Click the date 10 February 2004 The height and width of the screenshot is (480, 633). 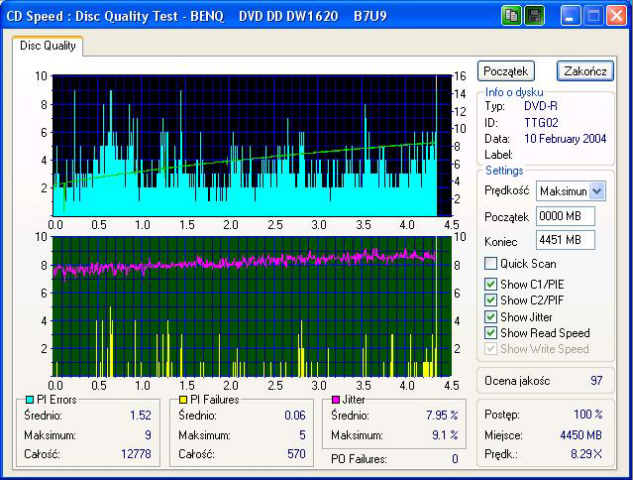tap(565, 139)
